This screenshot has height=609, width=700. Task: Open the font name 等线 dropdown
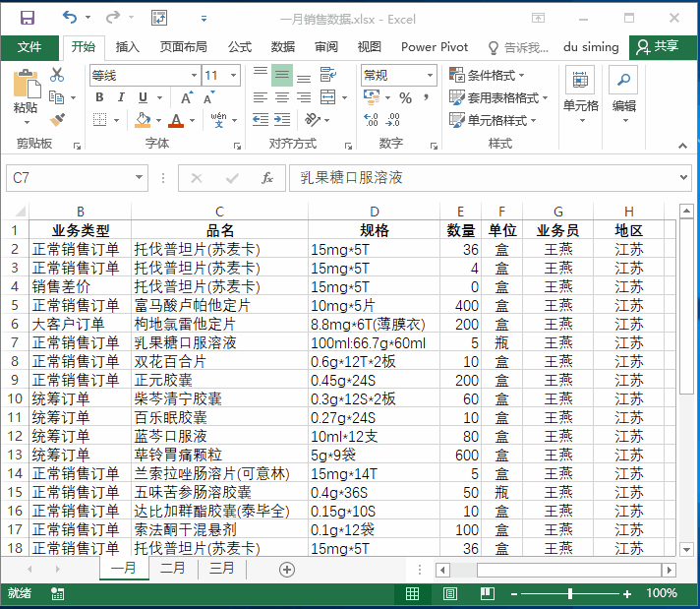194,76
